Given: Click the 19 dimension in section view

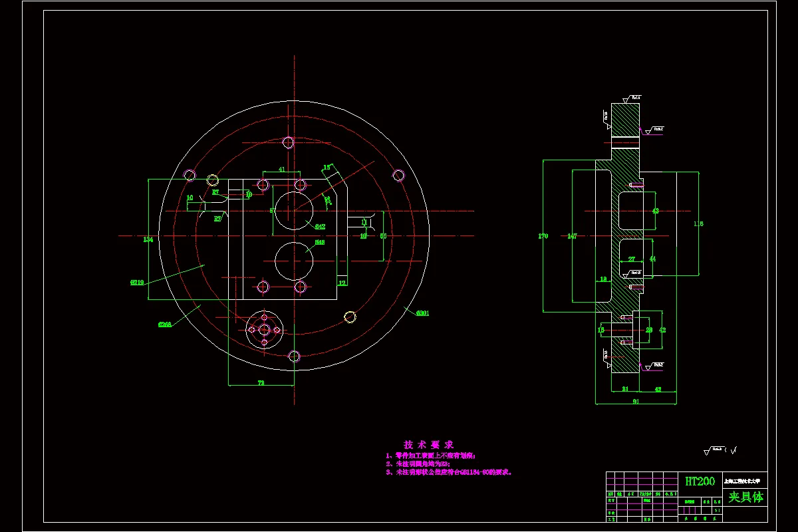Looking at the screenshot, I should (x=603, y=279).
